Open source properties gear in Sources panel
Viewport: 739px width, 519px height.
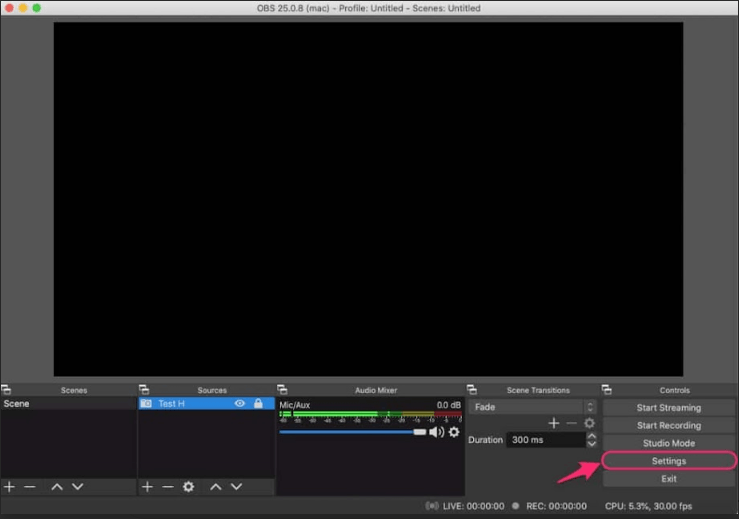tap(189, 486)
